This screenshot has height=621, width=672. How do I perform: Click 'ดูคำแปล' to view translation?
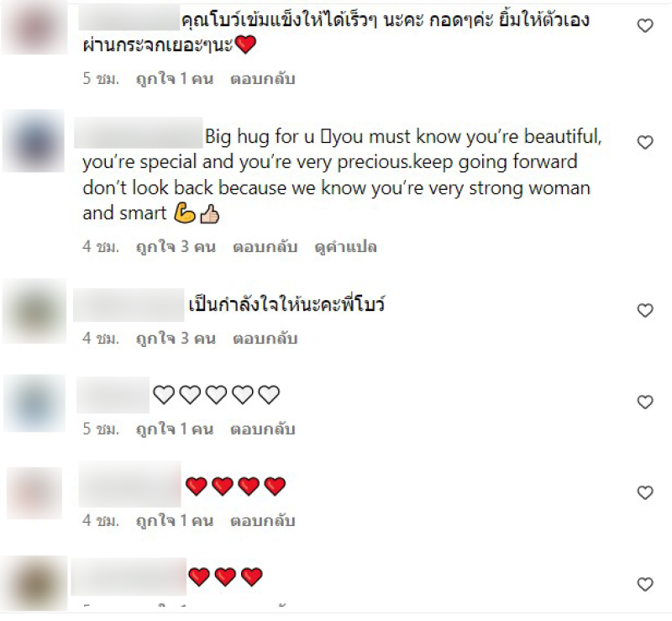coord(345,246)
